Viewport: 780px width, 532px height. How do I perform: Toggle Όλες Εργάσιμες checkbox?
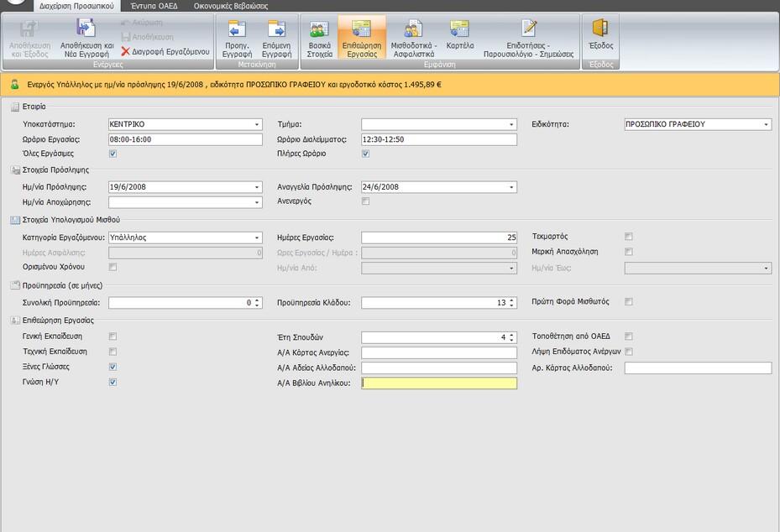click(113, 154)
